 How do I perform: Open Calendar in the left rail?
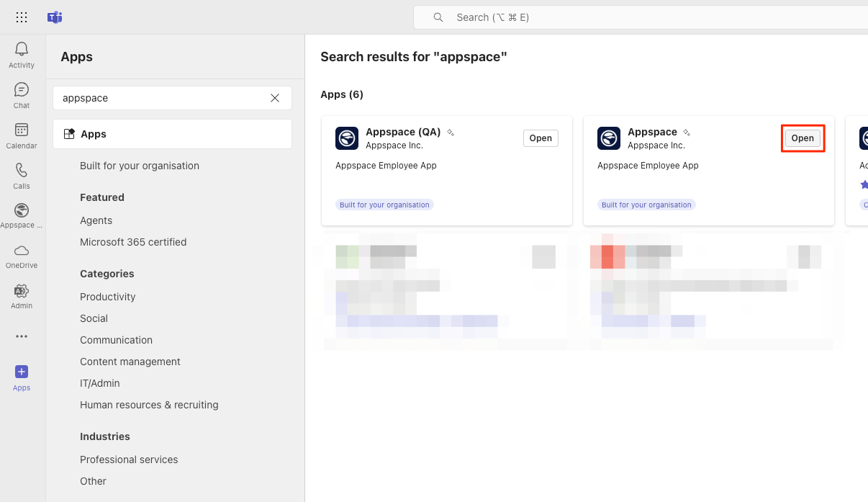(22, 135)
